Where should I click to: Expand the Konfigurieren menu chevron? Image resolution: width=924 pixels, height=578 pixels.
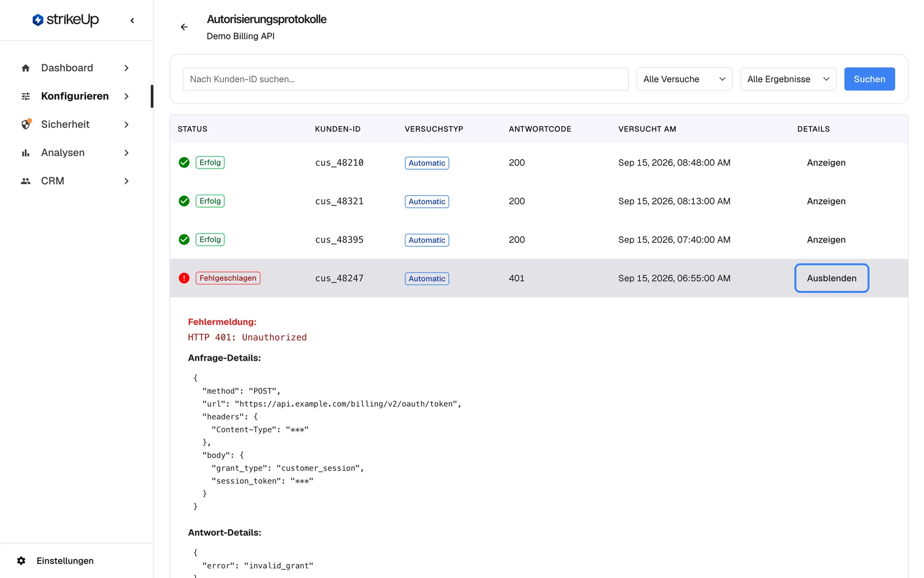click(x=126, y=97)
